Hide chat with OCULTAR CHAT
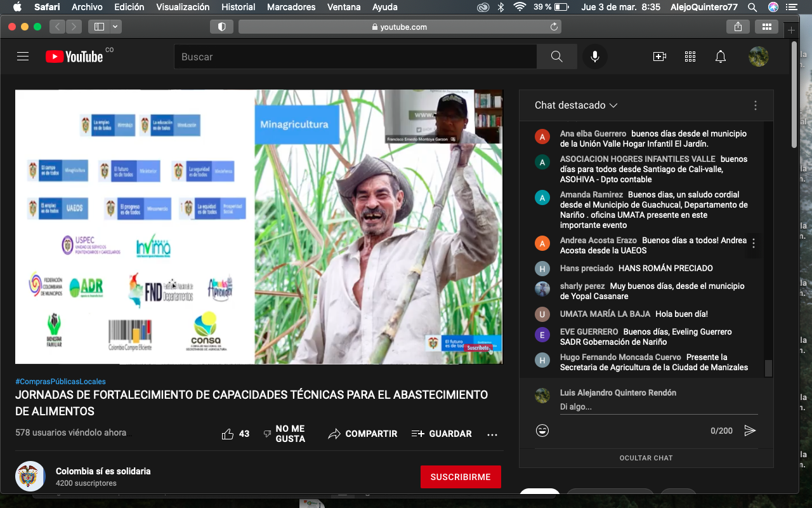The width and height of the screenshot is (812, 508). 646,458
